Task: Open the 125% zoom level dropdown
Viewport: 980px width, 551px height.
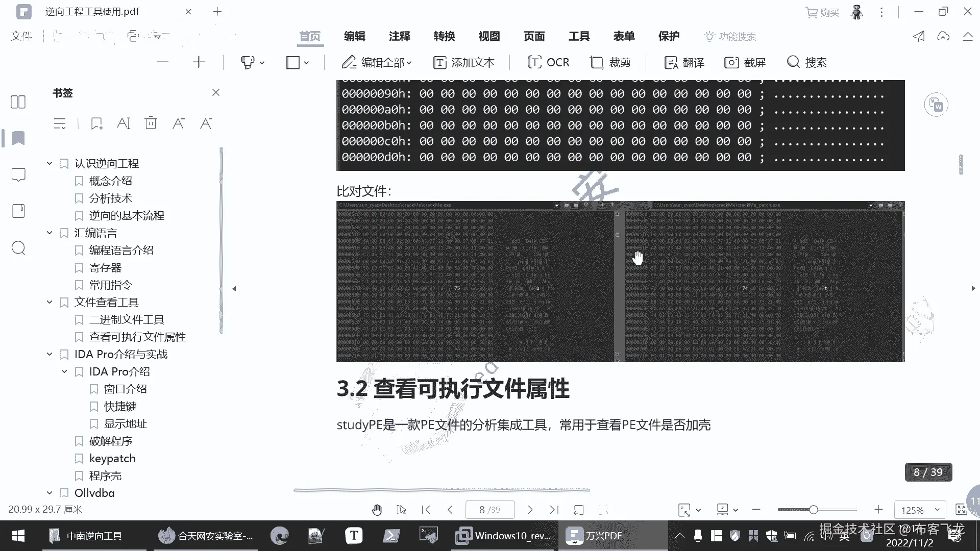Action: [937, 510]
